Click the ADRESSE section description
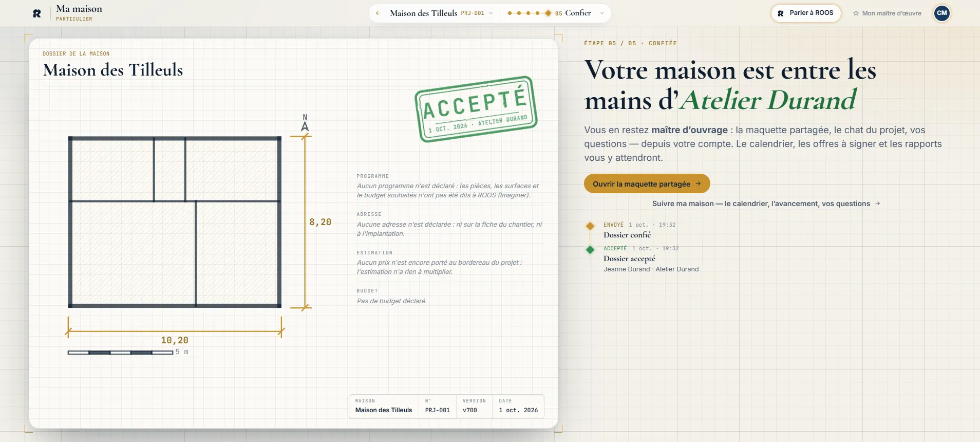This screenshot has height=442, width=980. point(449,229)
